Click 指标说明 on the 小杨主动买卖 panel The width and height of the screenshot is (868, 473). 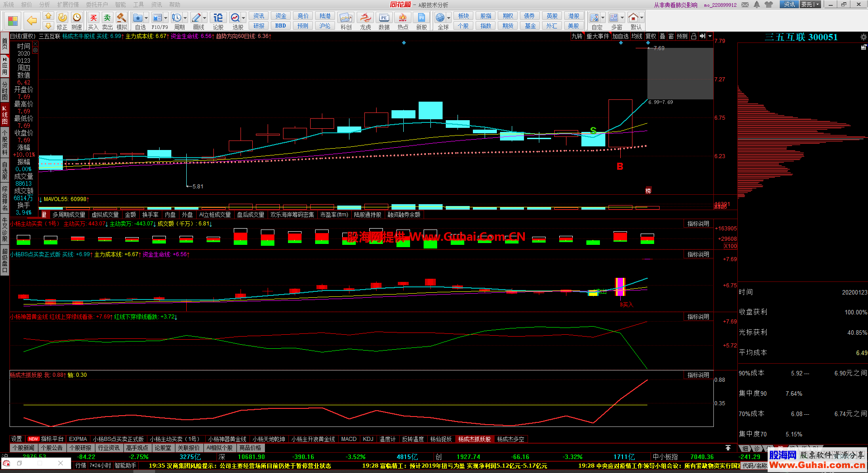click(x=698, y=224)
